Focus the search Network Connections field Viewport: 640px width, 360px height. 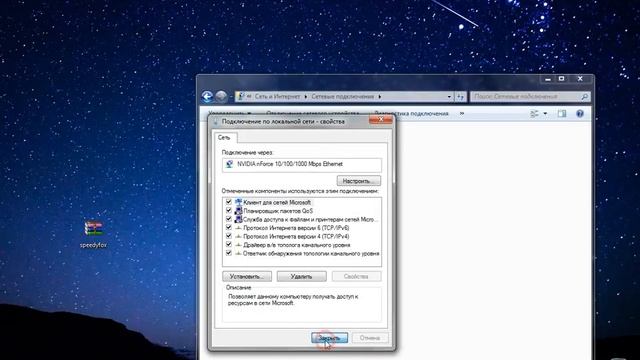(x=530, y=97)
